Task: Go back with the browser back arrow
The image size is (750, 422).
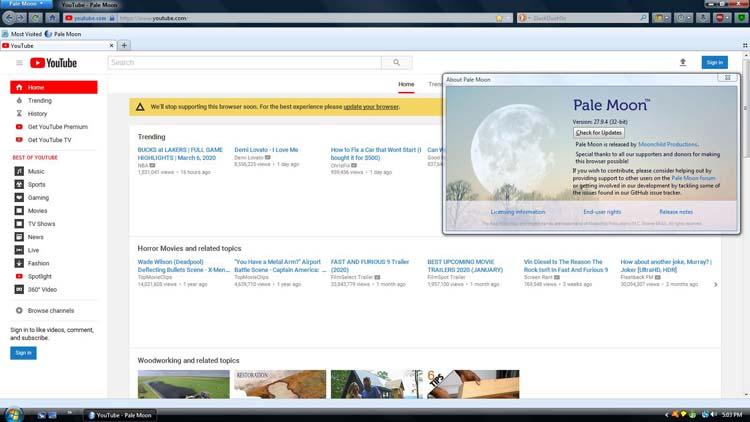Action: [9, 18]
